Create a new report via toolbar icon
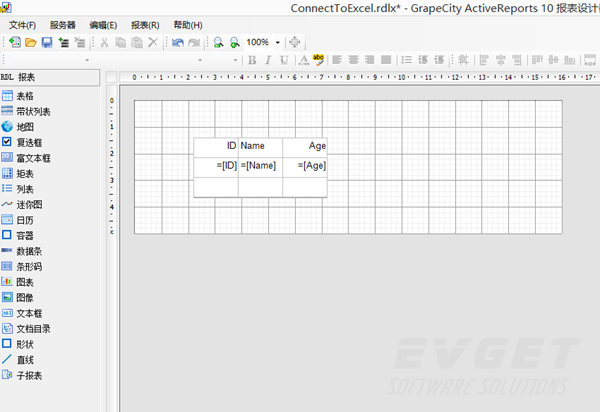This screenshot has height=412, width=600. [x=15, y=42]
